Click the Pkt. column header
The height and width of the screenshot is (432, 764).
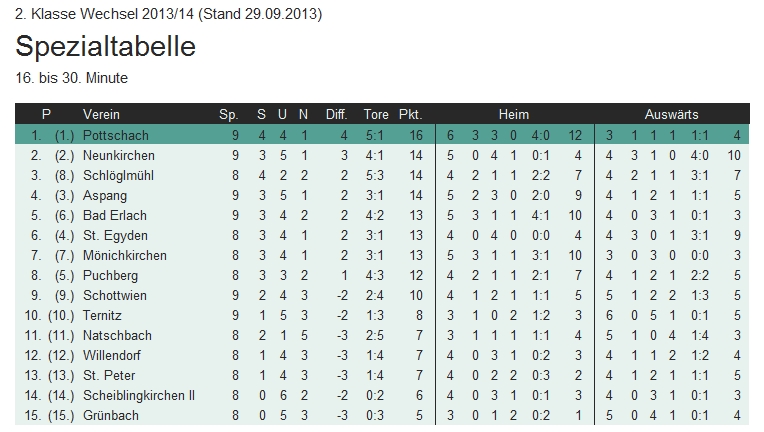click(410, 115)
